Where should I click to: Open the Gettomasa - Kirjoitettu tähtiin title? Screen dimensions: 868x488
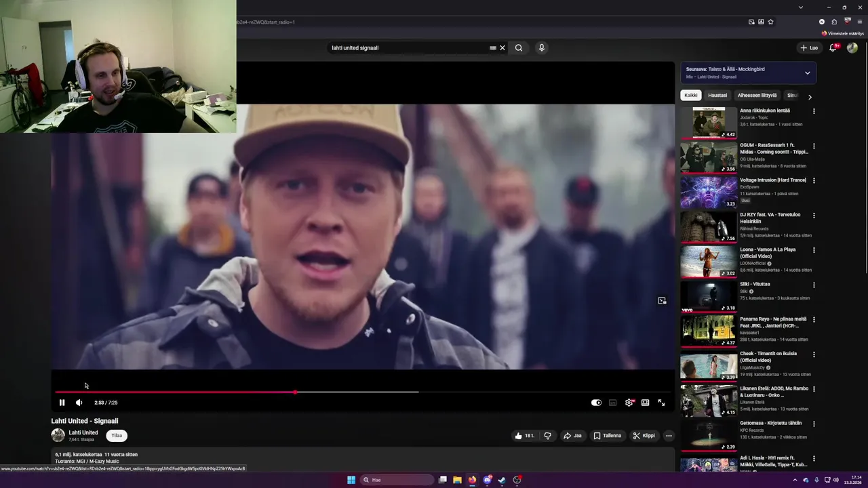coord(771,423)
